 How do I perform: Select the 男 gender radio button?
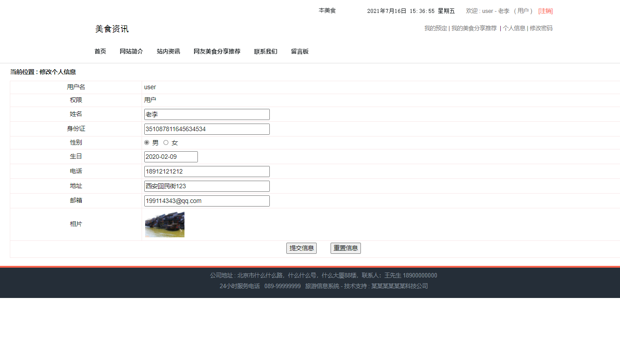[x=147, y=142]
